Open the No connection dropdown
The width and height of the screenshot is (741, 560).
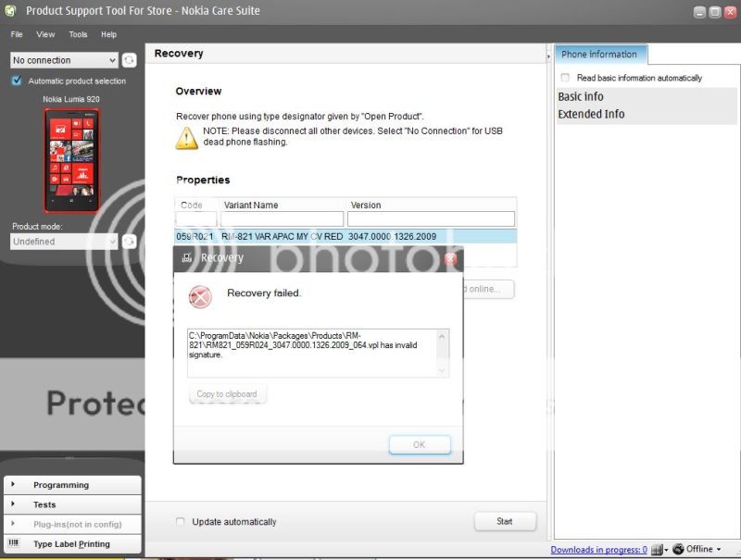64,60
